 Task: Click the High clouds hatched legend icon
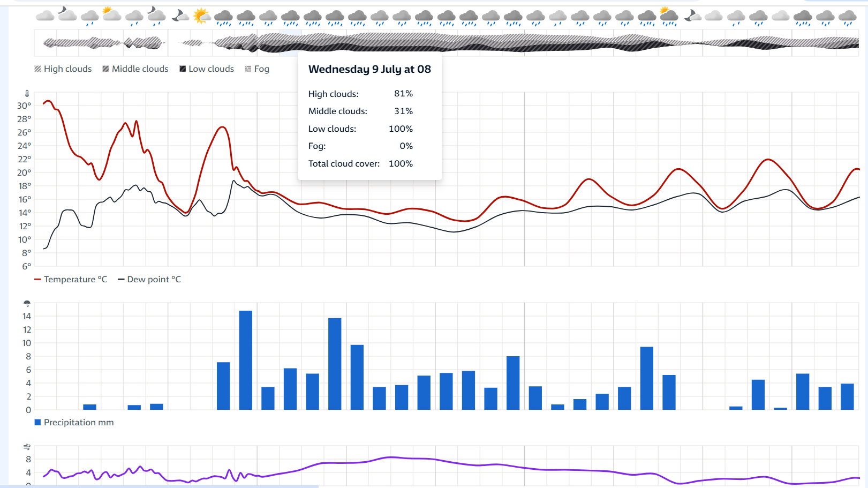click(x=37, y=69)
